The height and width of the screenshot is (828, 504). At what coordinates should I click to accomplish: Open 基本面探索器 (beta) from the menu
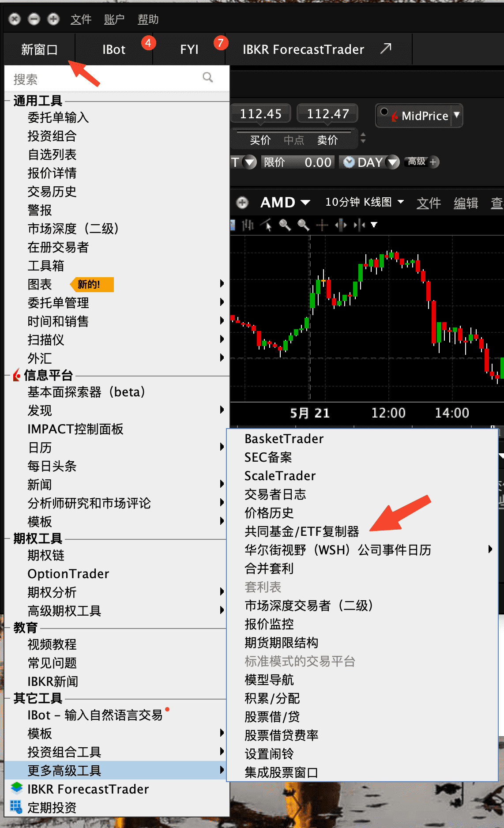tap(87, 392)
